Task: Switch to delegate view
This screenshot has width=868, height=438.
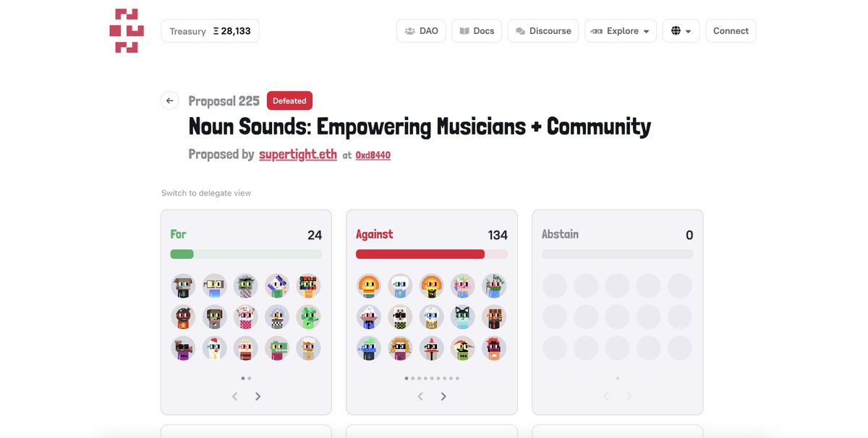Action: [206, 193]
